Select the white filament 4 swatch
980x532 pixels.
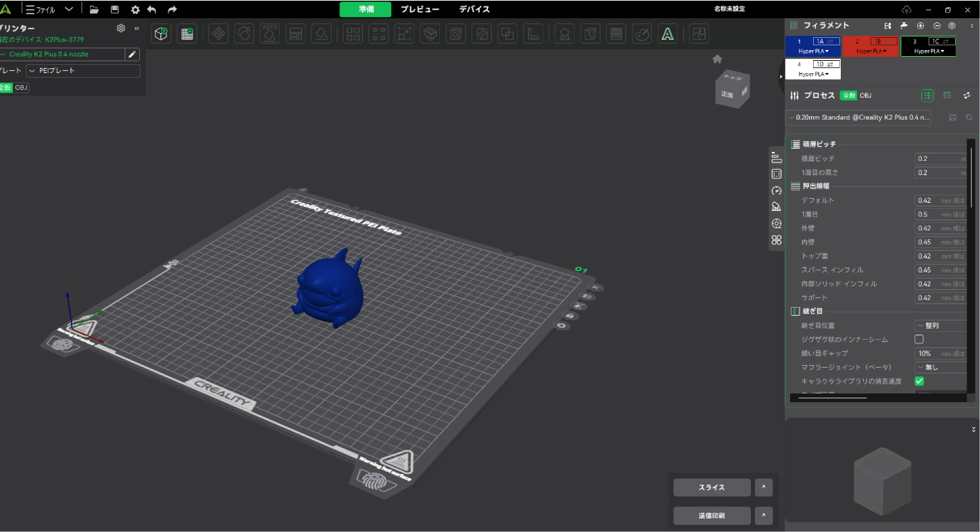click(x=813, y=69)
